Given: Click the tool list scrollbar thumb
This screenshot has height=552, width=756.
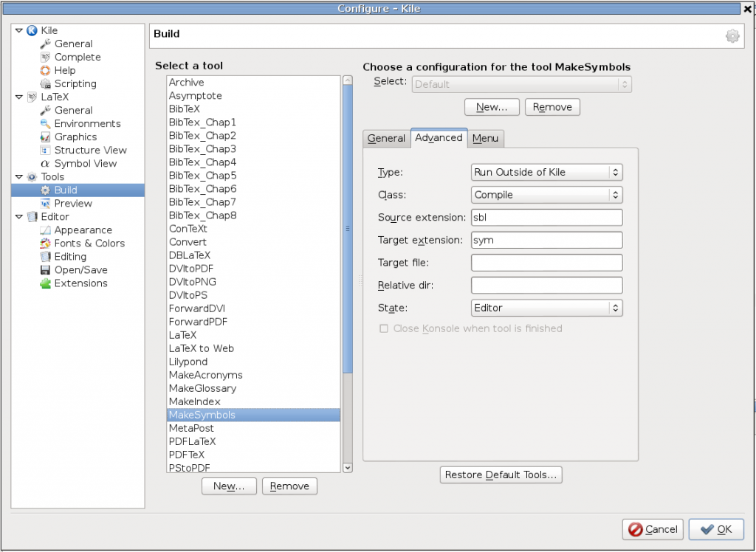Looking at the screenshot, I should coord(348,229).
